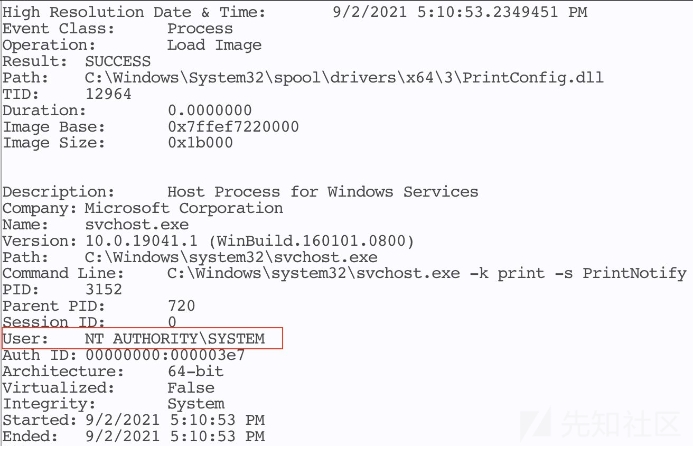Click the Image Base 0x7ffef7220000 value
694x461 pixels.
233,127
